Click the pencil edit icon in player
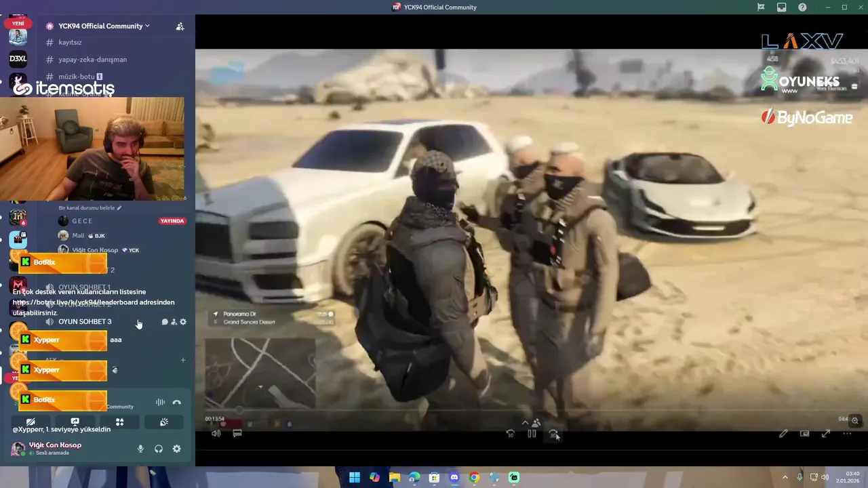This screenshot has height=488, width=868. coord(783,434)
